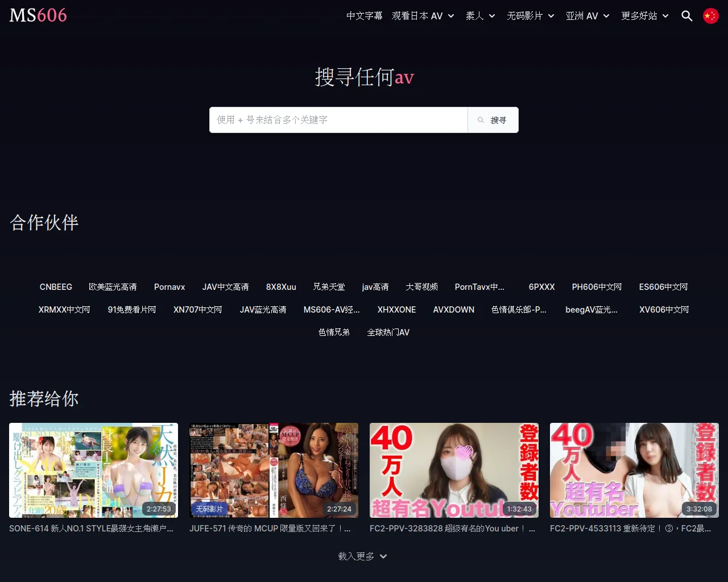This screenshot has width=728, height=582.
Task: Expand the 素人 dropdown menu
Action: point(481,16)
